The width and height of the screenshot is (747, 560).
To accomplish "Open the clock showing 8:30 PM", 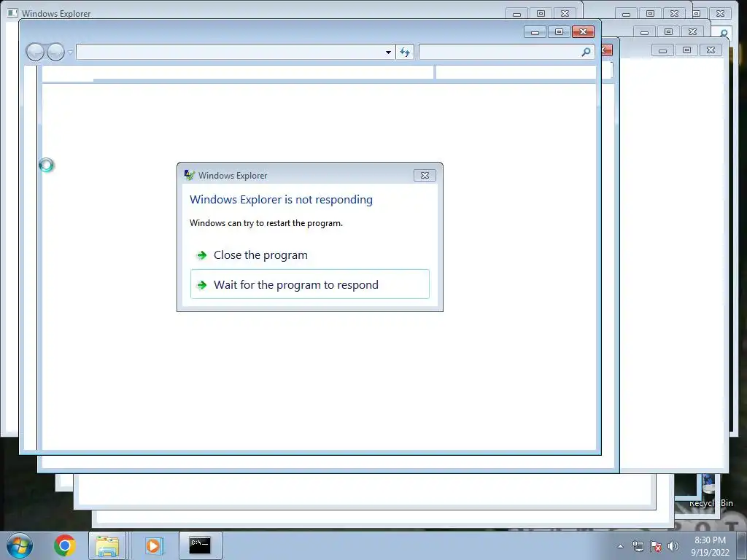I will (710, 546).
